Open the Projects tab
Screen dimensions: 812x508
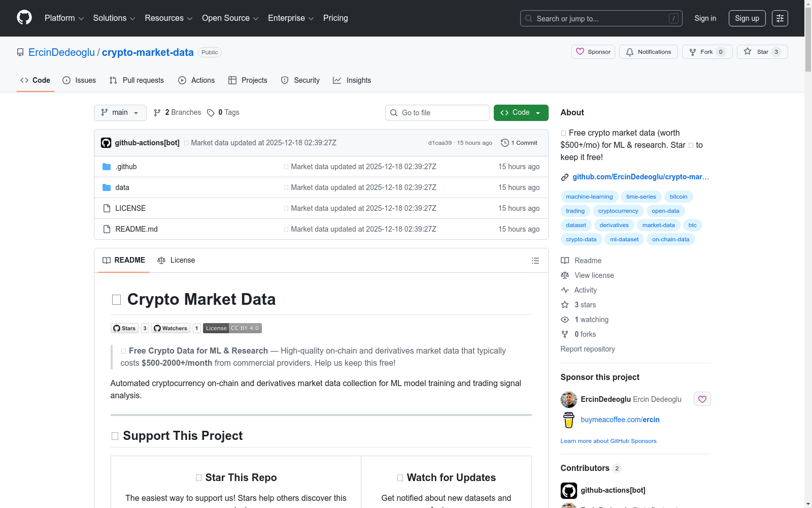point(248,80)
